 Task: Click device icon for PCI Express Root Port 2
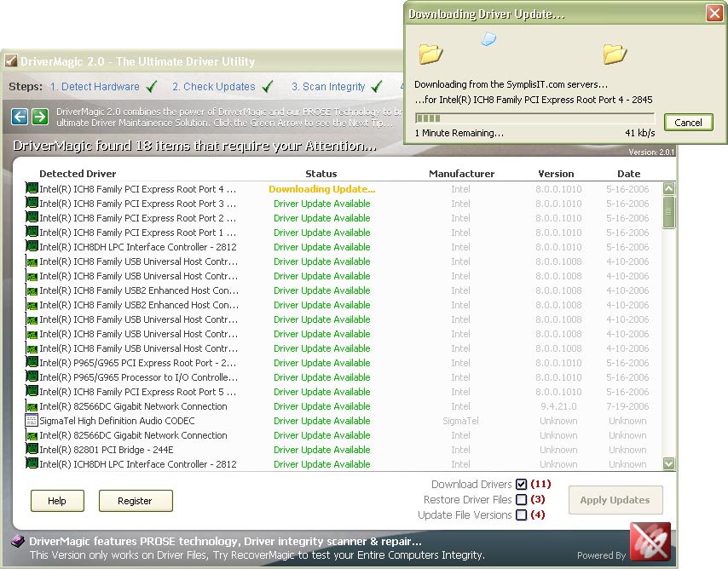pos(32,217)
